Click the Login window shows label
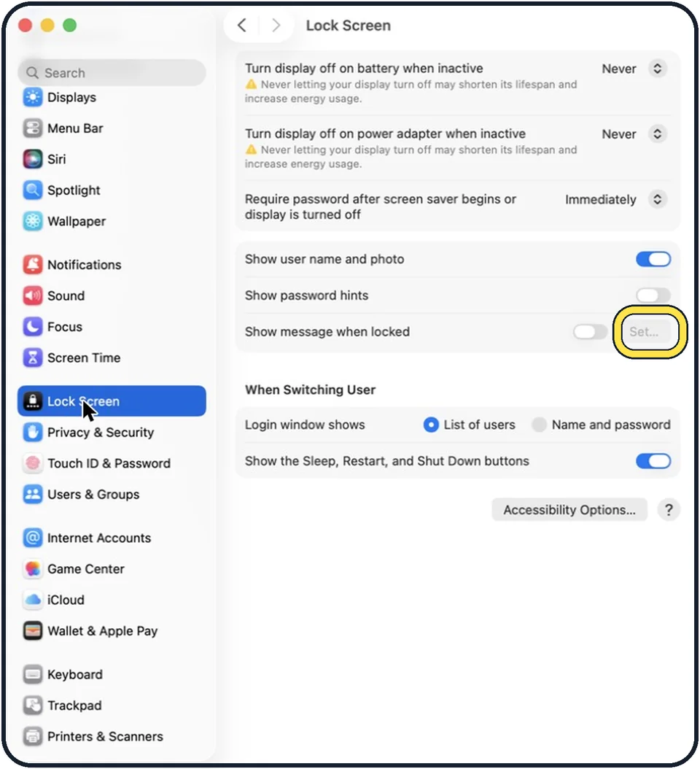 (x=305, y=425)
